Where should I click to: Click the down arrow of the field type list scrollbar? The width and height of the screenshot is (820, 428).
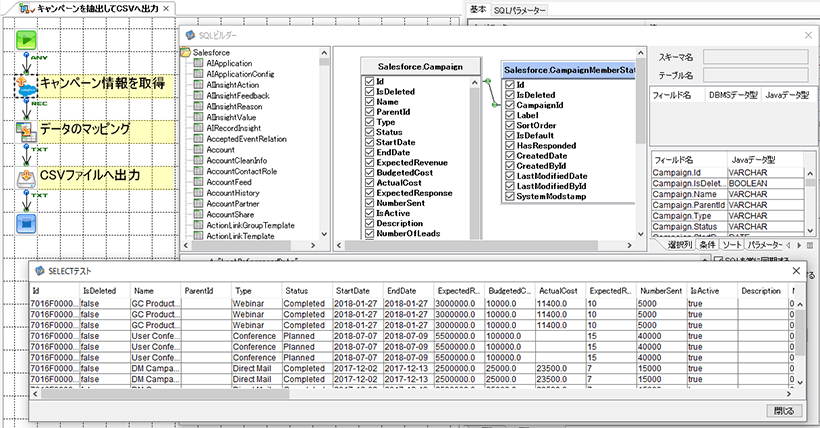[810, 231]
